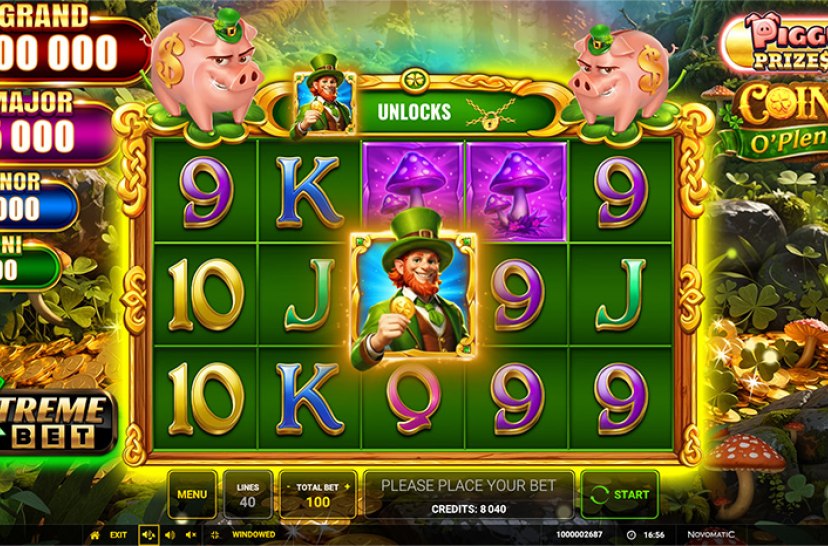Open the Lines 40 selector
Viewport: 828px width, 546px height.
(248, 494)
